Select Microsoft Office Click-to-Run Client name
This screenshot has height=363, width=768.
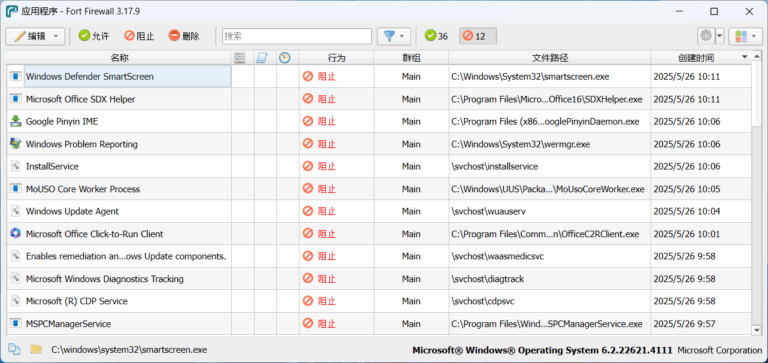tap(95, 234)
